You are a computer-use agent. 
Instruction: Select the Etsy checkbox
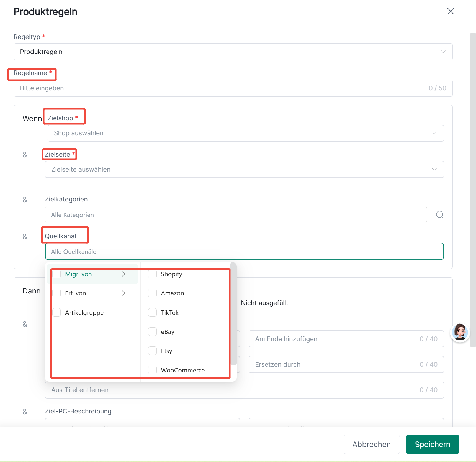tap(152, 351)
